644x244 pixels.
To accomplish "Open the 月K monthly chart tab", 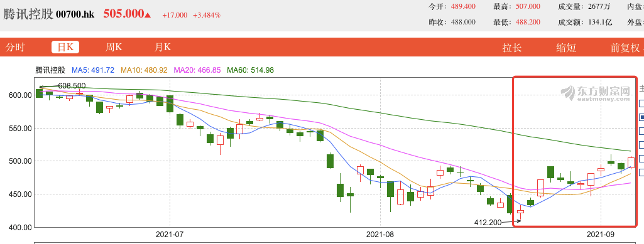I will tap(162, 48).
